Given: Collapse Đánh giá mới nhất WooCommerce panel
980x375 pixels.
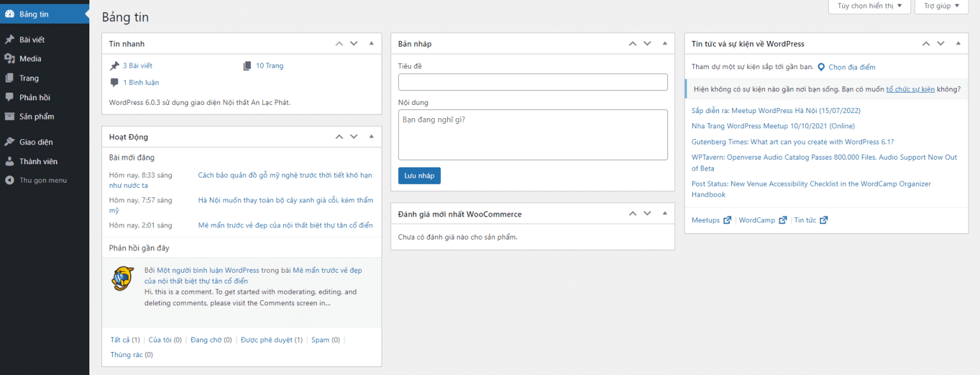Looking at the screenshot, I should (x=664, y=213).
